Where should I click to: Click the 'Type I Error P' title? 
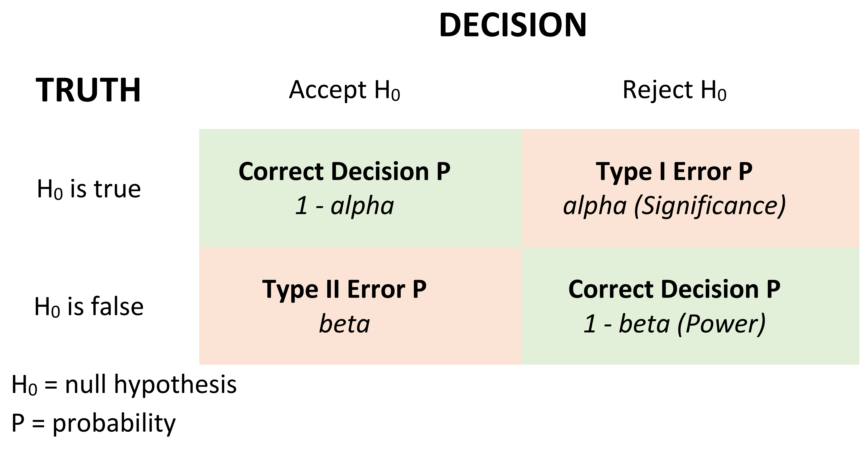(674, 172)
